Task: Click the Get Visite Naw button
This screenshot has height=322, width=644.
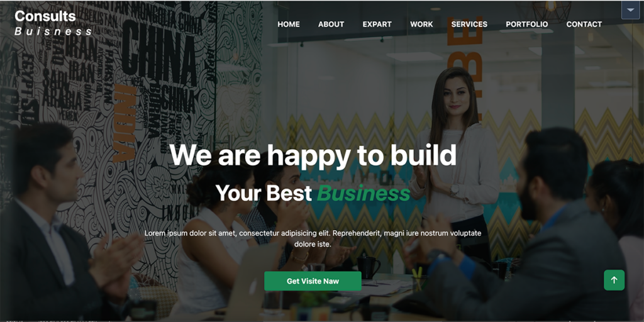Action: coord(313,281)
